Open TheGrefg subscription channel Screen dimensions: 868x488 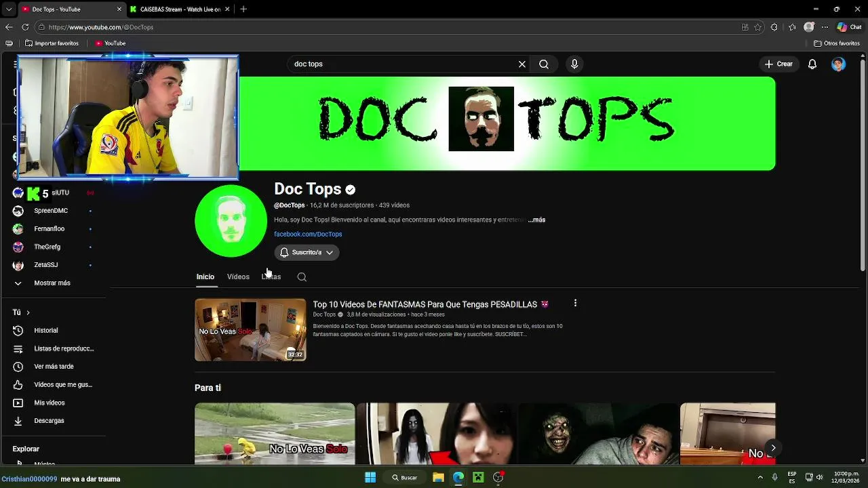pyautogui.click(x=47, y=247)
